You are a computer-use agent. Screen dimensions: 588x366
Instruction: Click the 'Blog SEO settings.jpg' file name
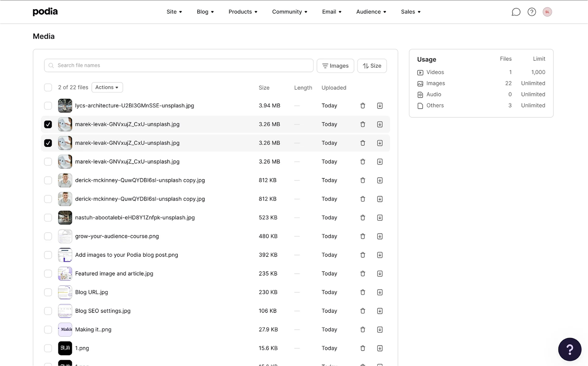pyautogui.click(x=103, y=311)
